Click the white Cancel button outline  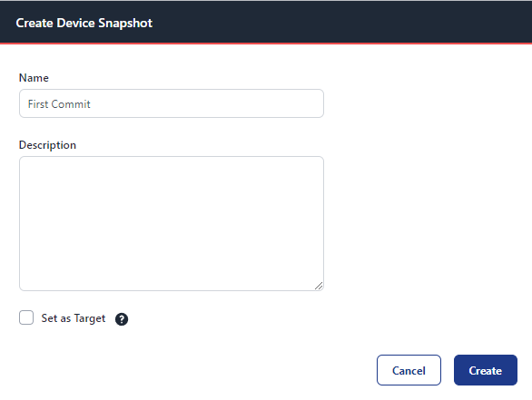pyautogui.click(x=409, y=370)
